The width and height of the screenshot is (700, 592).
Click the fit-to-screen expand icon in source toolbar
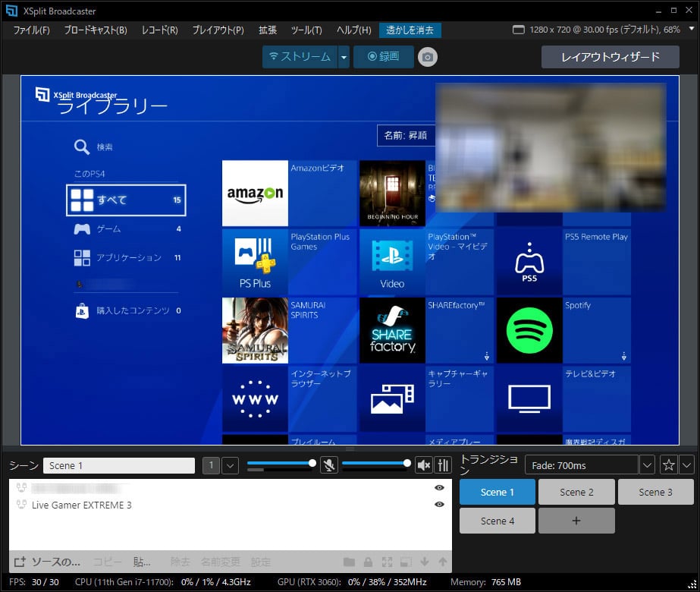tap(387, 562)
